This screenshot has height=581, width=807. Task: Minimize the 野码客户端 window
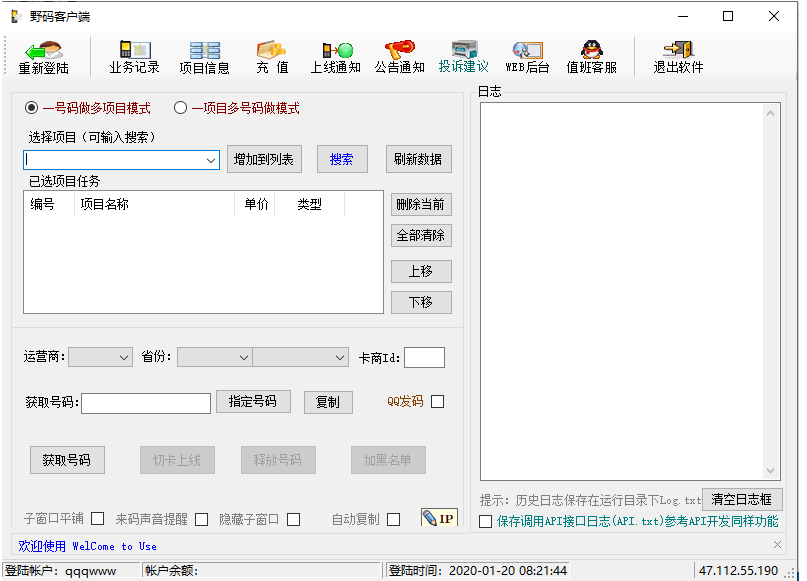tap(683, 16)
